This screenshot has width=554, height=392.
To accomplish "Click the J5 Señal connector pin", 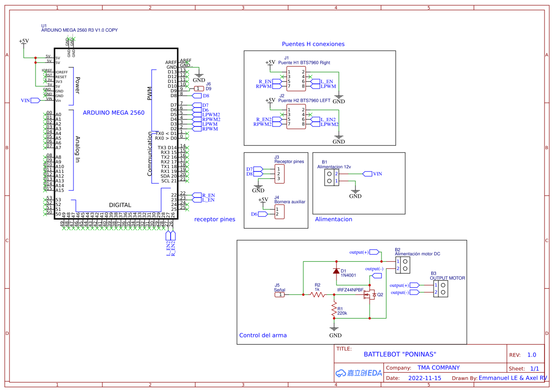I will pos(280,294).
